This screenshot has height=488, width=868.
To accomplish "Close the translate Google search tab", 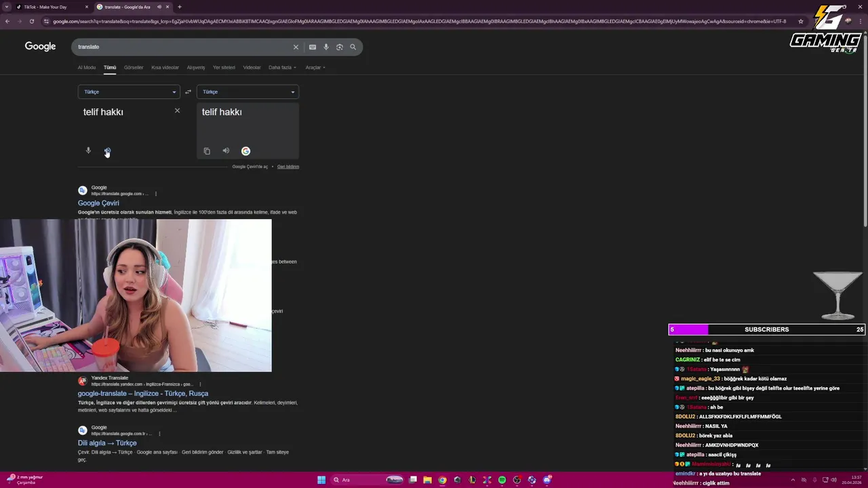I will coord(167,7).
